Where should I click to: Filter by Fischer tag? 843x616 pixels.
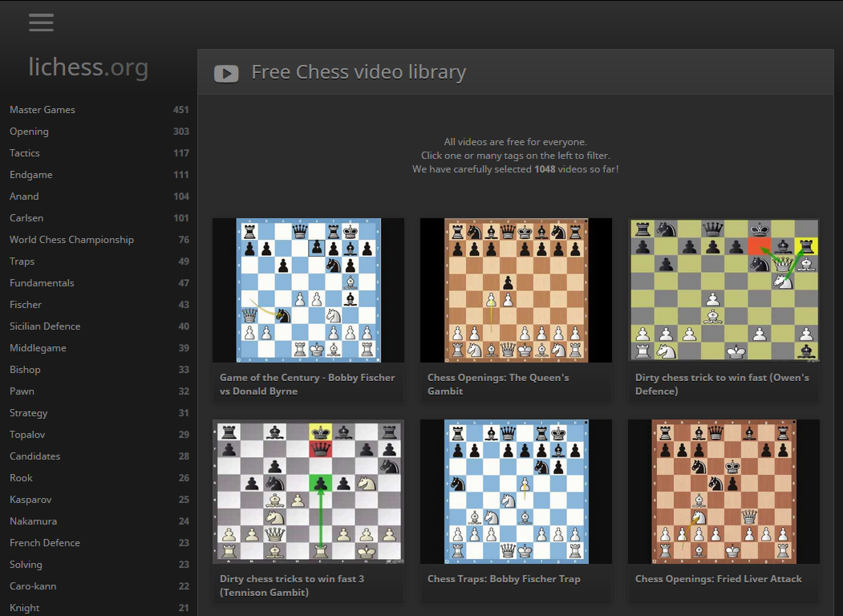coord(99,304)
